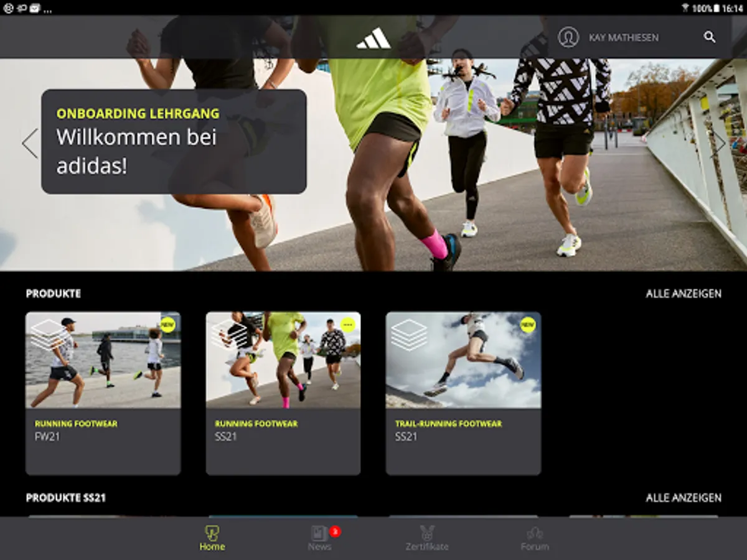The width and height of the screenshot is (747, 560).
Task: Switch to the Forum tab label
Action: (x=535, y=547)
